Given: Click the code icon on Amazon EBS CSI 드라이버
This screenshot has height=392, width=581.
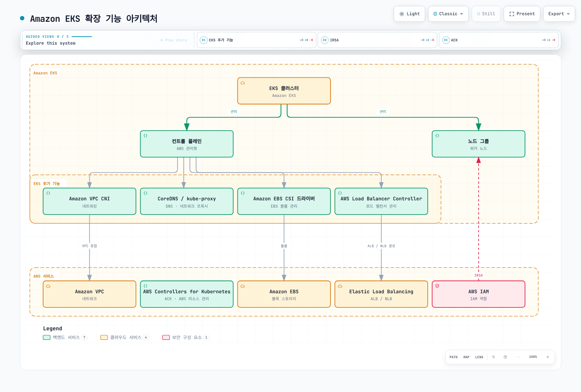Looking at the screenshot, I should [x=243, y=193].
